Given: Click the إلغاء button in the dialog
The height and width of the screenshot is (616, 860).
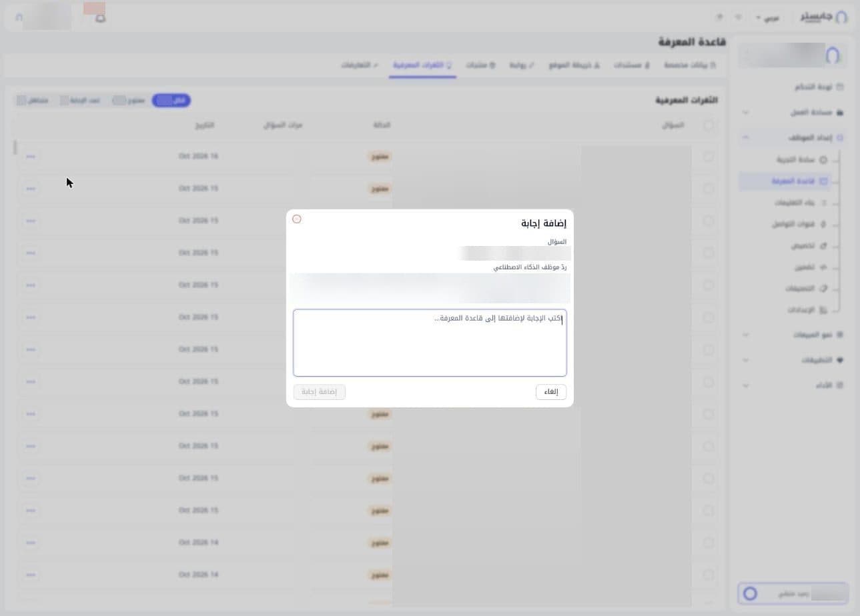Looking at the screenshot, I should pyautogui.click(x=551, y=392).
